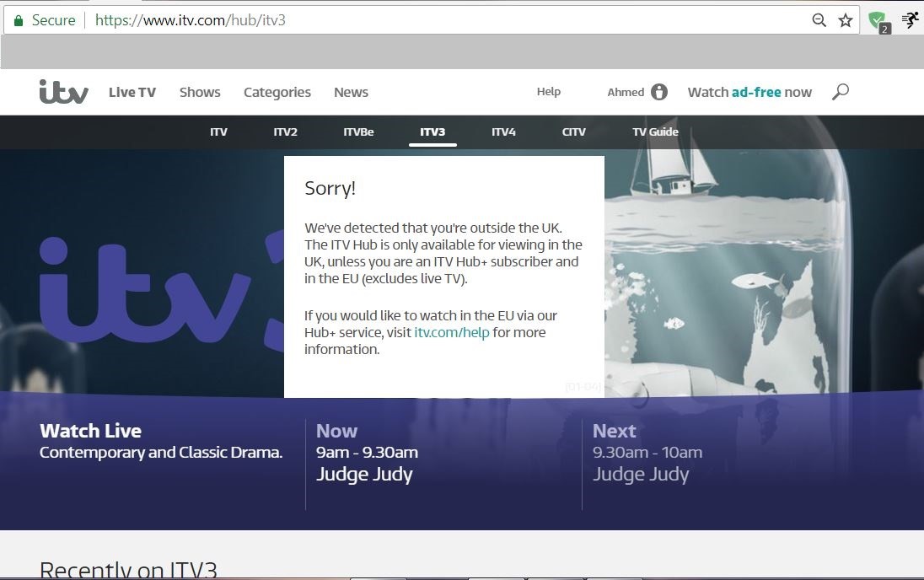Screen dimensions: 924x580
Task: Select the Now programme Judge Judy
Action: pos(364,475)
